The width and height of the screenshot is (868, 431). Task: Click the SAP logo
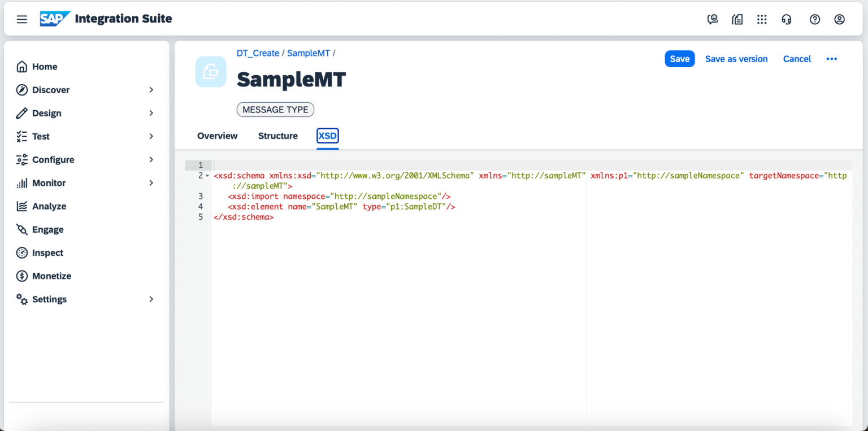point(55,19)
